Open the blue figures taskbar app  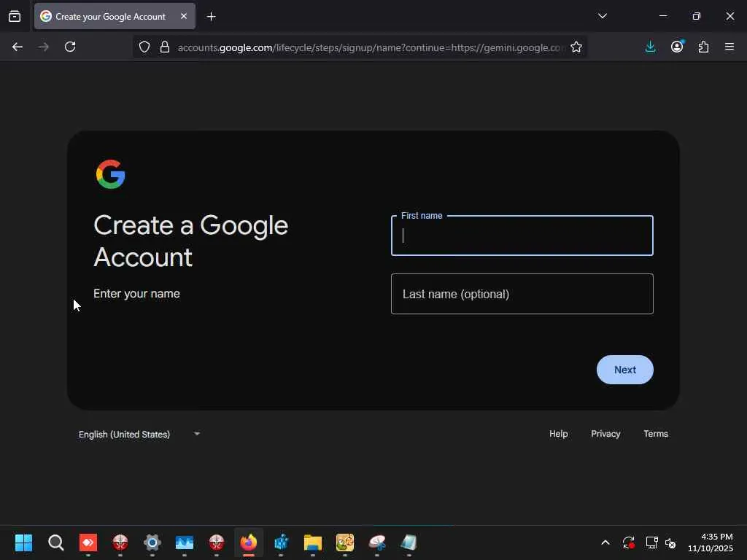281,542
